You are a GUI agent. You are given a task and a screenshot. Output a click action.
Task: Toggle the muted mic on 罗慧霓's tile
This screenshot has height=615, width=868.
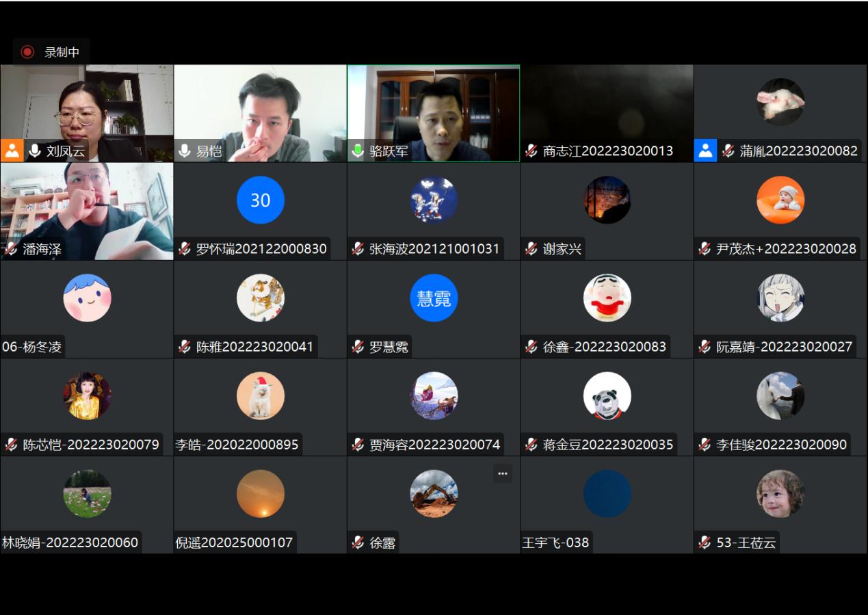pyautogui.click(x=358, y=347)
